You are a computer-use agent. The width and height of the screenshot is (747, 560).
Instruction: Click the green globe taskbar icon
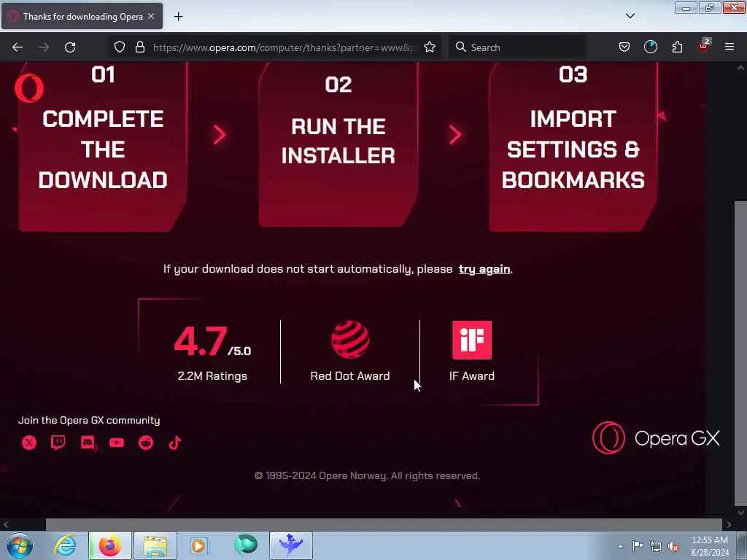pos(246,544)
